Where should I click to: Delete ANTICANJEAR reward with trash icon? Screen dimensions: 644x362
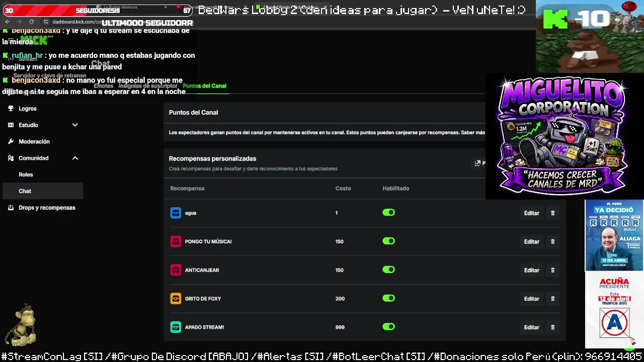click(x=552, y=270)
